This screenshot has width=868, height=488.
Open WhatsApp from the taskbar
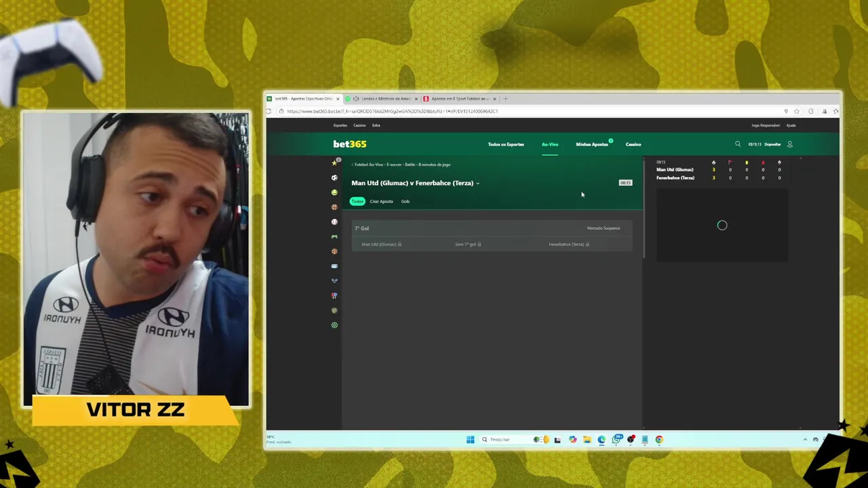pos(616,439)
